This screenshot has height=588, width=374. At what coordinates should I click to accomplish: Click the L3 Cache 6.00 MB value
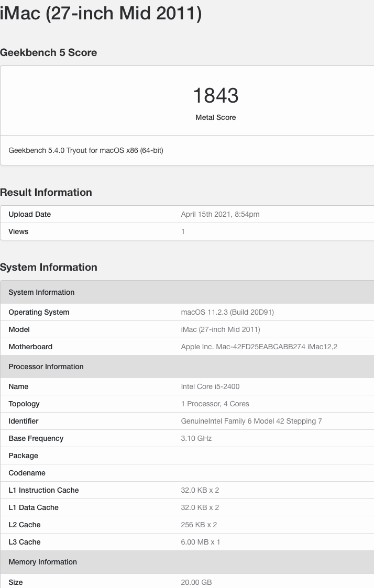201,542
